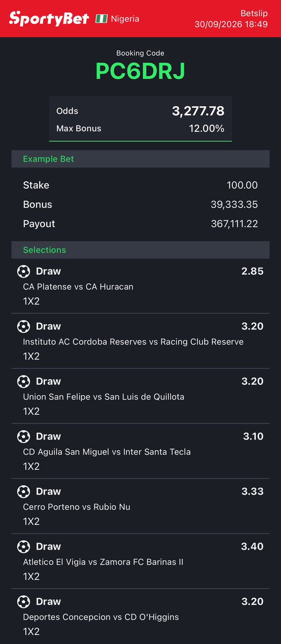Click the Nigeria country label
281x644 pixels.
pyautogui.click(x=125, y=19)
